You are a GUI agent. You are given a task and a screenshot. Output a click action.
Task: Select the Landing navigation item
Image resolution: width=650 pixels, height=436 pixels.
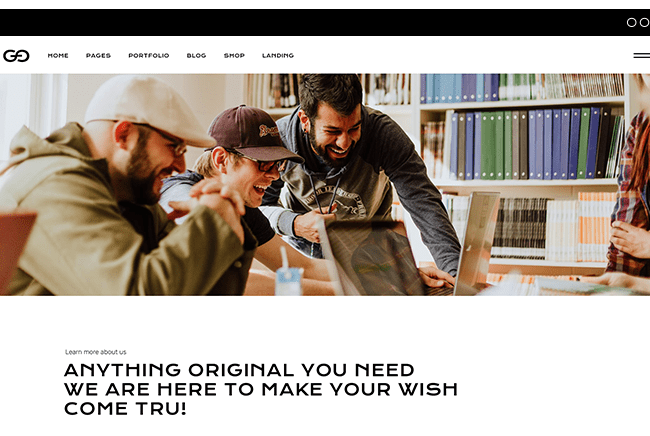click(278, 56)
